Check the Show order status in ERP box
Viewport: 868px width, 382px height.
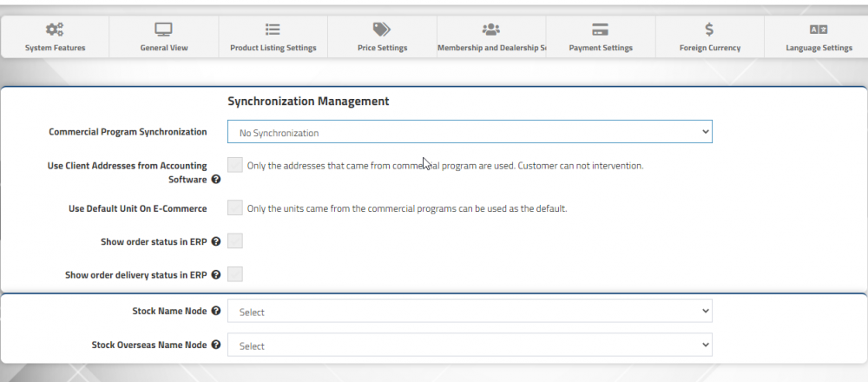coord(235,241)
